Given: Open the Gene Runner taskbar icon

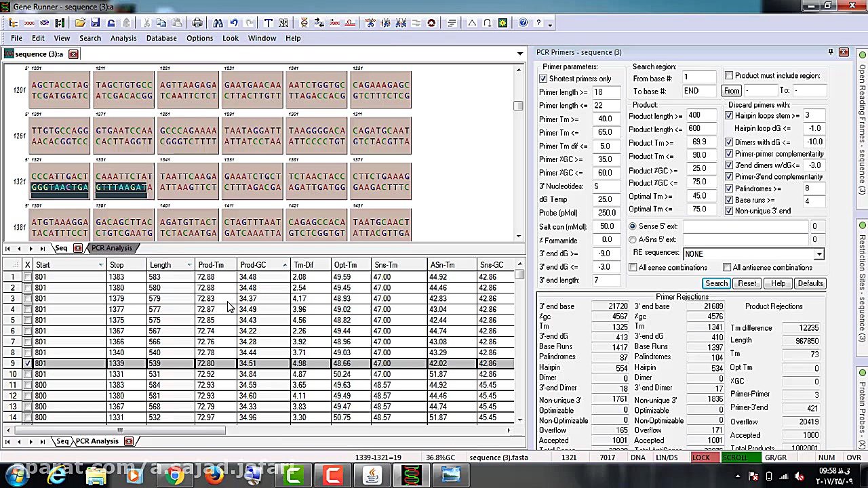Looking at the screenshot, I should pyautogui.click(x=412, y=475).
